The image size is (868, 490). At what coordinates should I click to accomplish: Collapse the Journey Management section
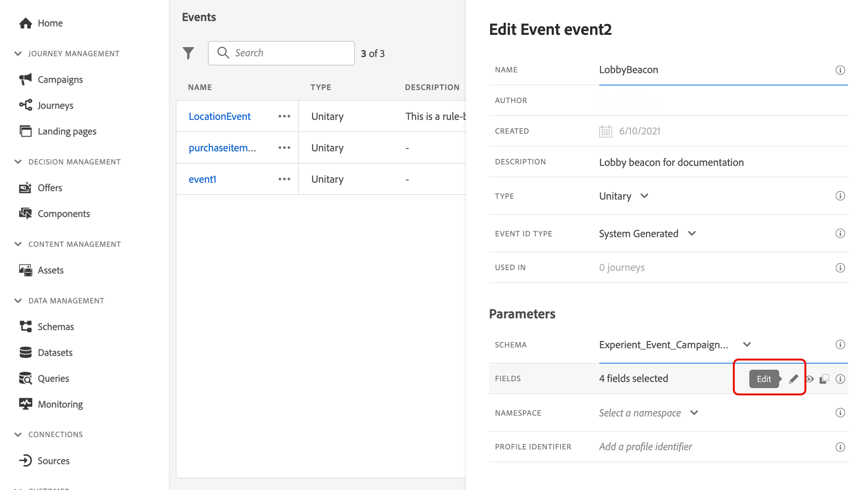18,54
